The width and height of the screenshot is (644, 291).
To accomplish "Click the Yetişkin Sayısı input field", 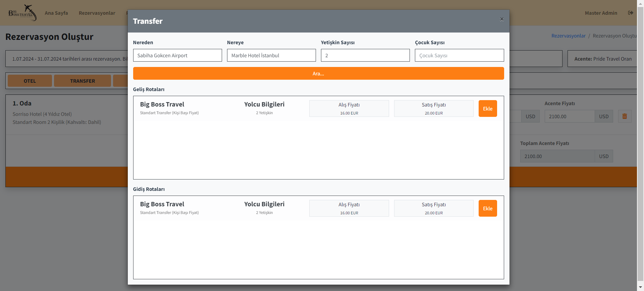I will click(365, 55).
